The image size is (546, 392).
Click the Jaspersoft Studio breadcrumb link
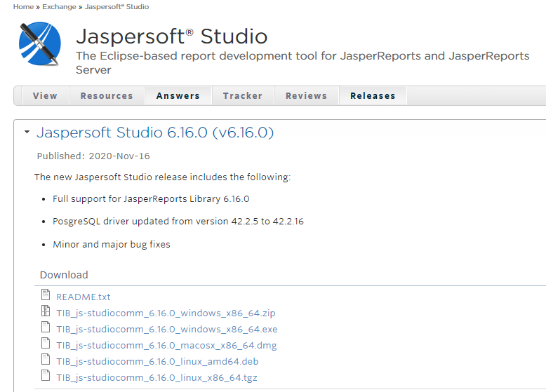(117, 6)
